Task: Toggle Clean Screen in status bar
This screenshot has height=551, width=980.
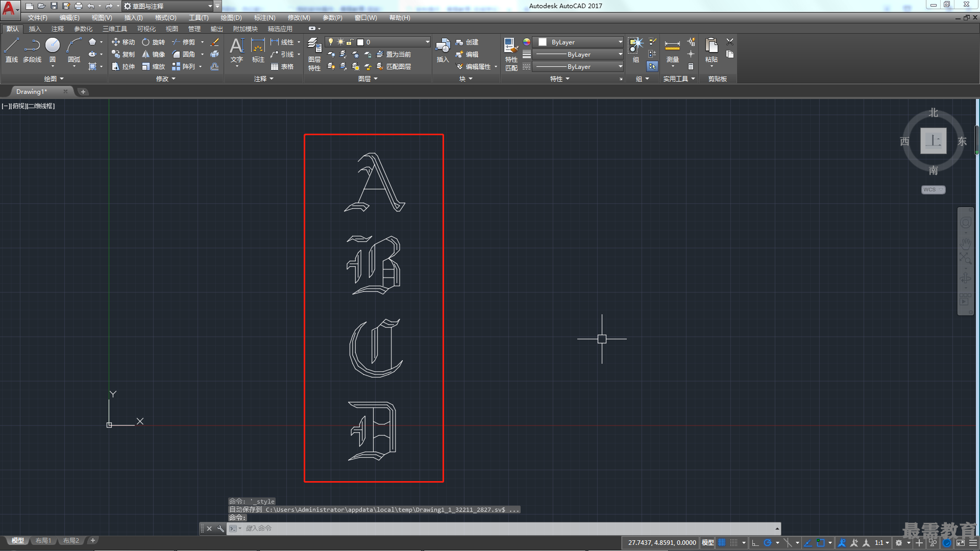Action: point(961,543)
